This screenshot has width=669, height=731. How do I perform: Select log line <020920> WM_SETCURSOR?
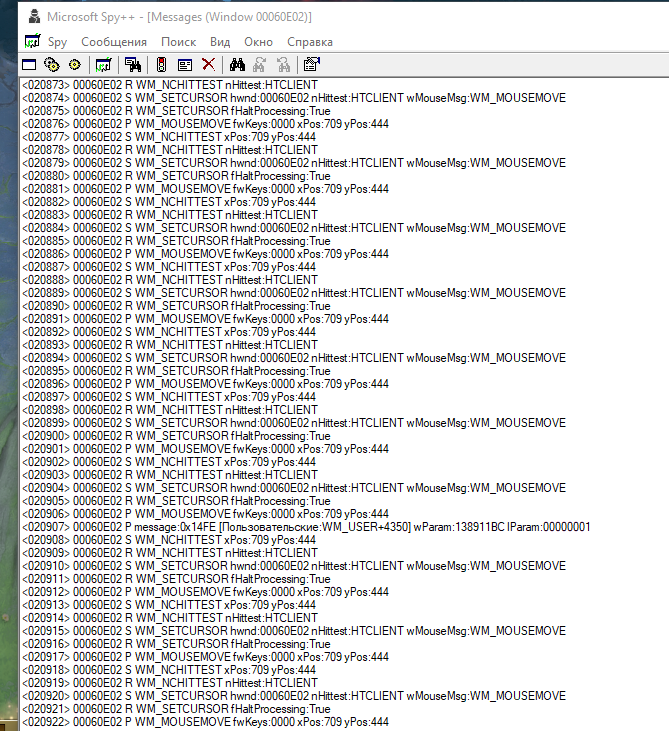(294, 696)
